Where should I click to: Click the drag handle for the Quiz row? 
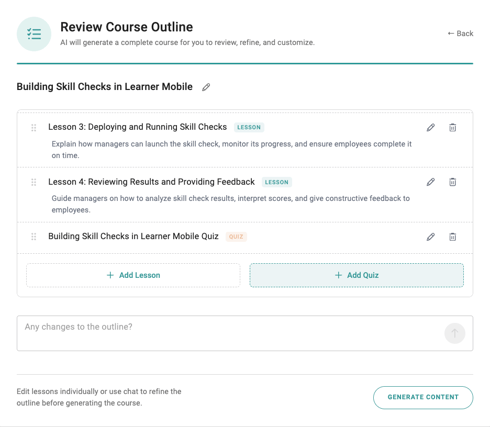coord(34,237)
